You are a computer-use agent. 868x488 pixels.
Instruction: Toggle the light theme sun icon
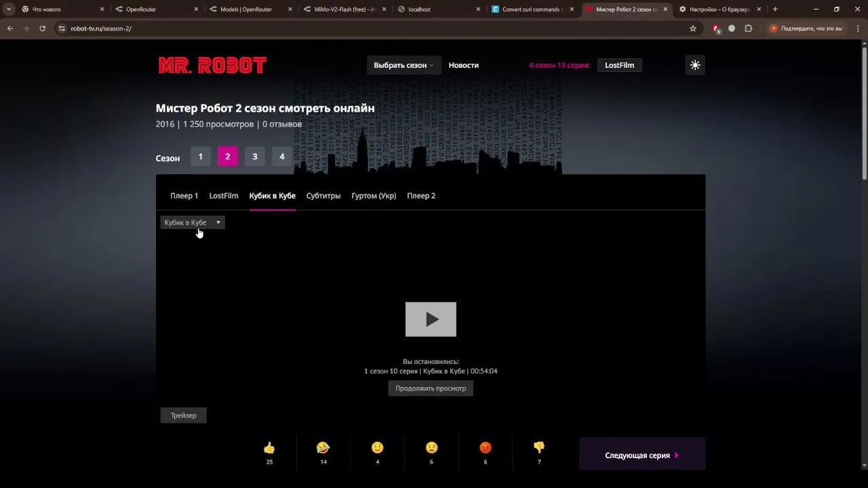(695, 65)
